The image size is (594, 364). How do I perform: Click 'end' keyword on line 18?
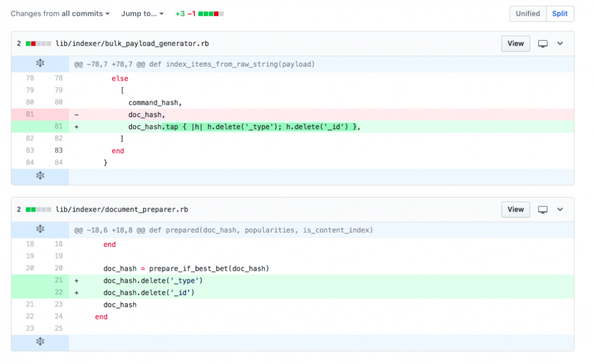pyautogui.click(x=110, y=245)
